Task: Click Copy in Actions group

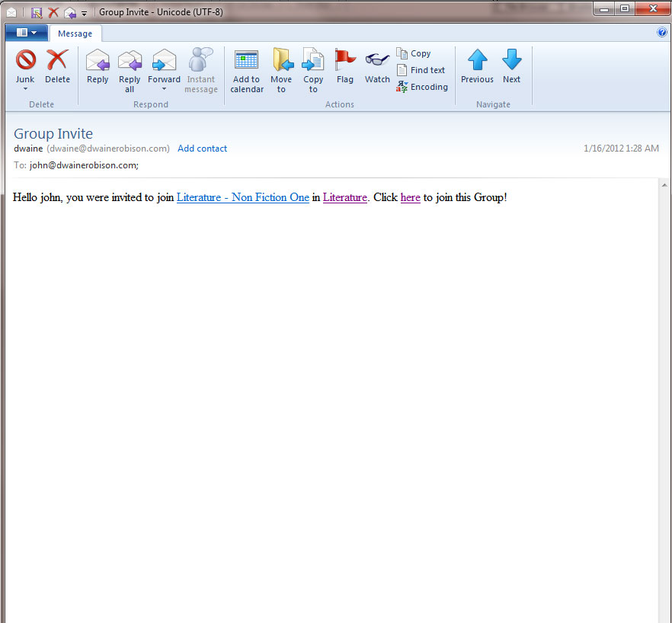Action: [x=414, y=53]
